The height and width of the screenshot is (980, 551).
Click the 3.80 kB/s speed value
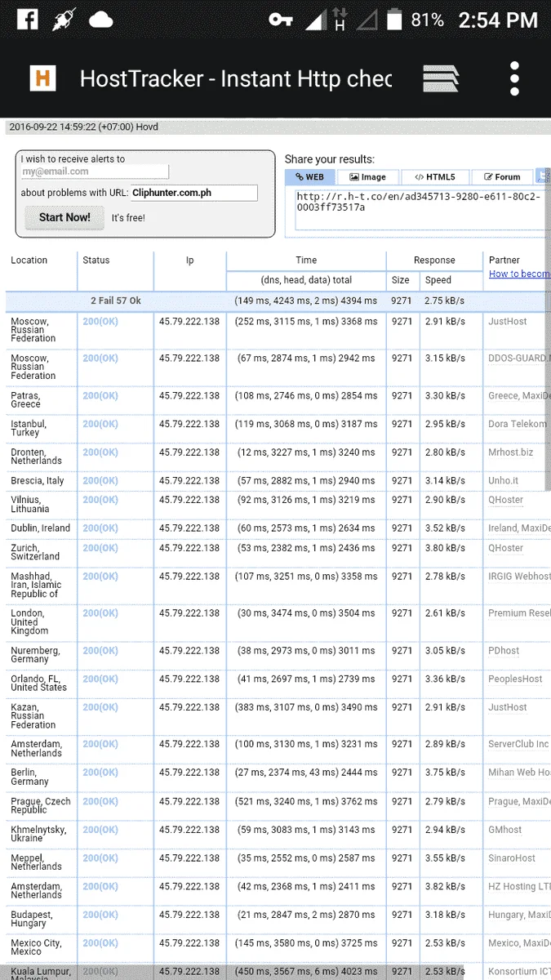(x=446, y=549)
